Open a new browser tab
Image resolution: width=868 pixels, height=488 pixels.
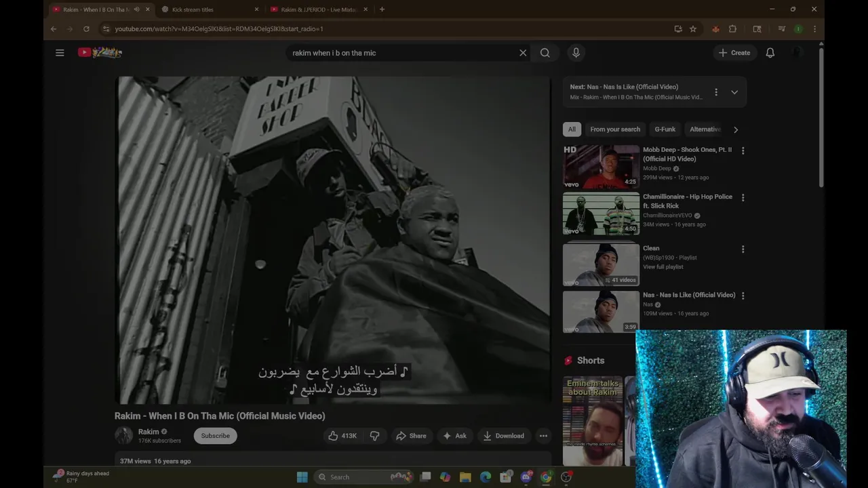[x=382, y=9]
